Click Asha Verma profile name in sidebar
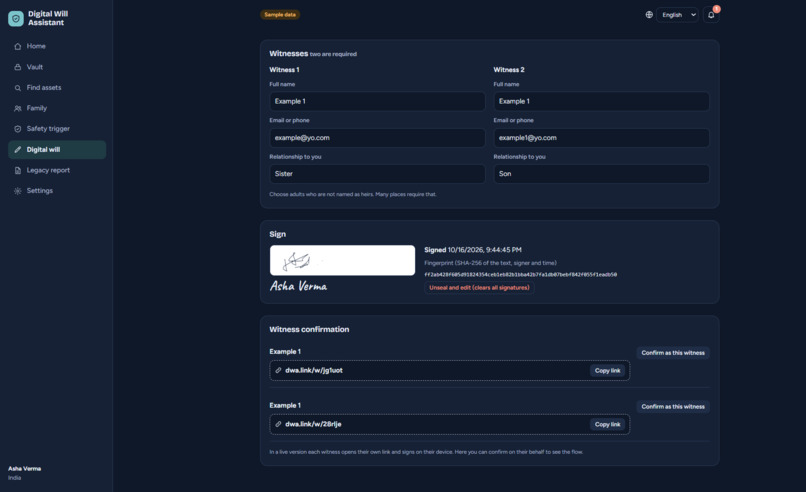806x492 pixels. tap(25, 469)
